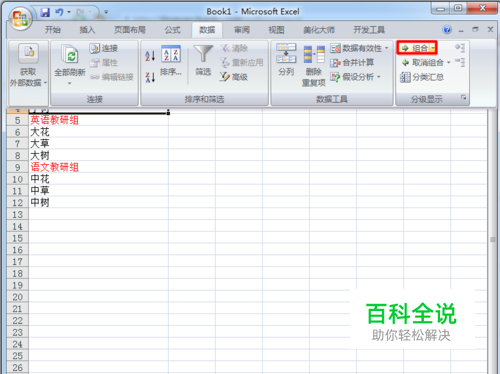Select the 数据 tab
The height and width of the screenshot is (374, 500).
pos(207,30)
